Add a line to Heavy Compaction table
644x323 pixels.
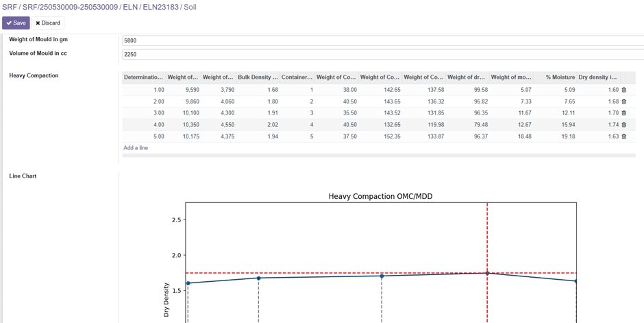pos(136,148)
